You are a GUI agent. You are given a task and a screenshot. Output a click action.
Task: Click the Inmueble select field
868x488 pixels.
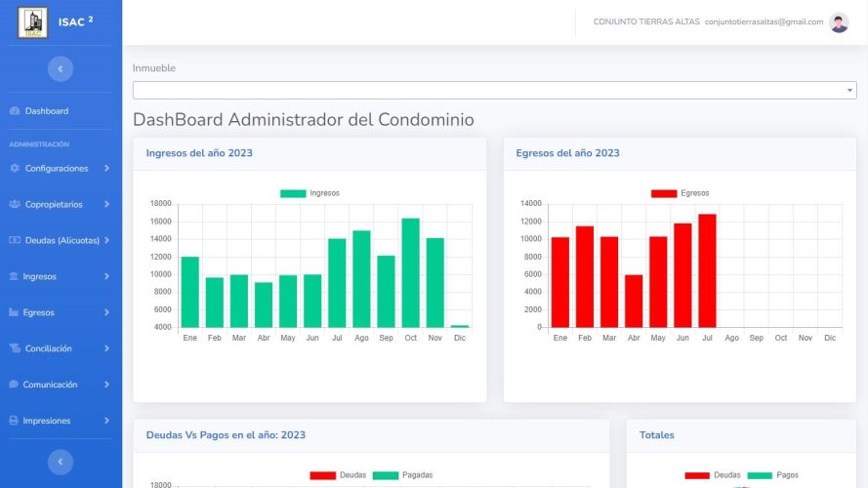(x=494, y=90)
